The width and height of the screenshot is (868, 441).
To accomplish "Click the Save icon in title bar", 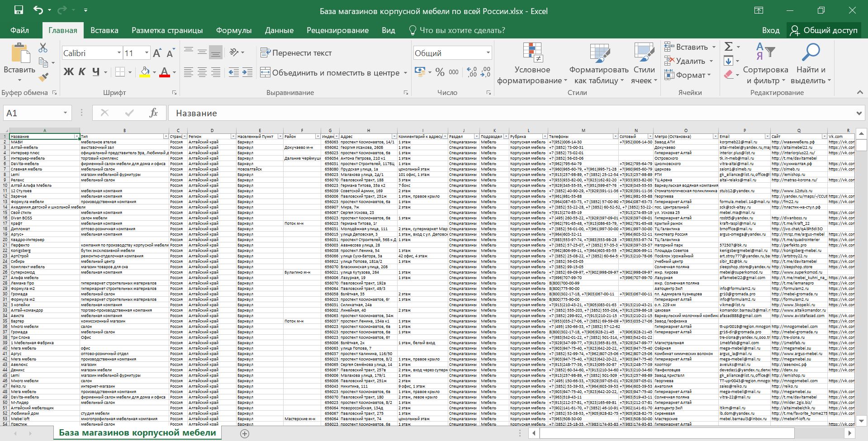I will [x=19, y=10].
